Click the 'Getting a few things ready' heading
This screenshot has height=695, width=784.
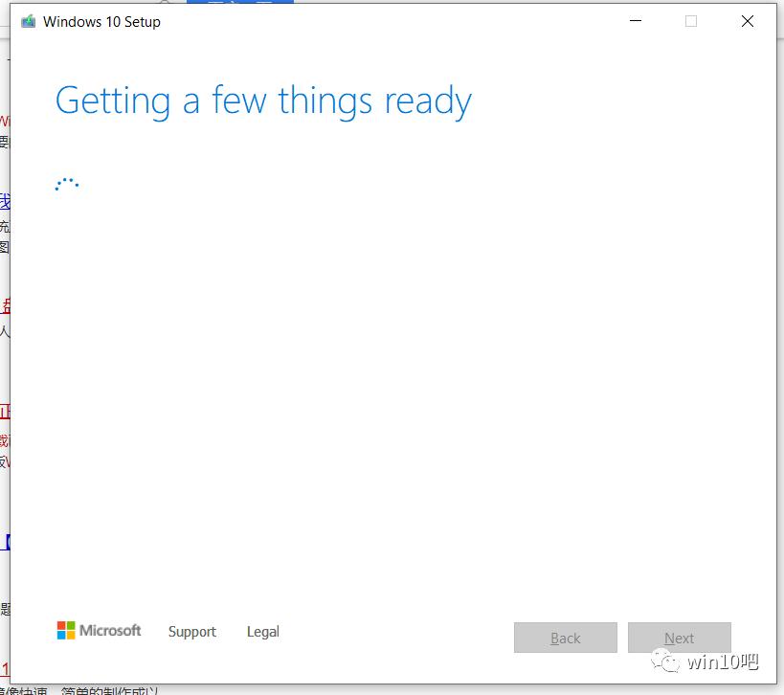[x=263, y=101]
